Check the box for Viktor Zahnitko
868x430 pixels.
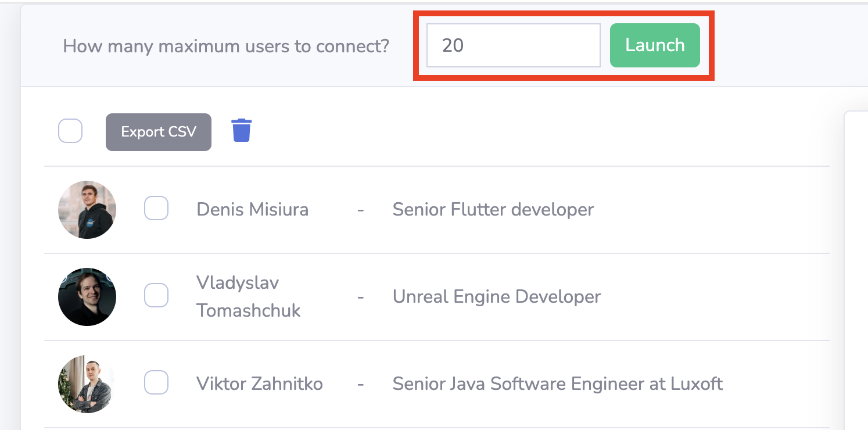click(x=156, y=382)
